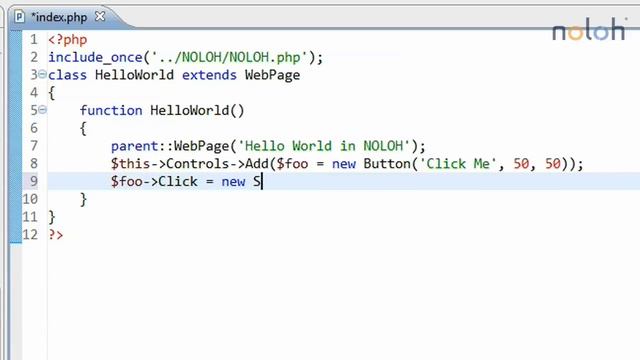Click the 'include_once' keyword

point(95,58)
